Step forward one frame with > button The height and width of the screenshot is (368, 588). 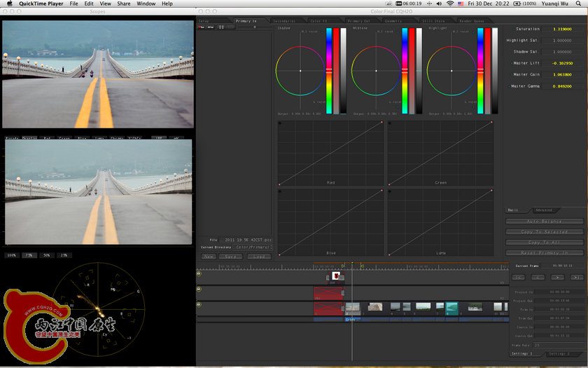557,277
